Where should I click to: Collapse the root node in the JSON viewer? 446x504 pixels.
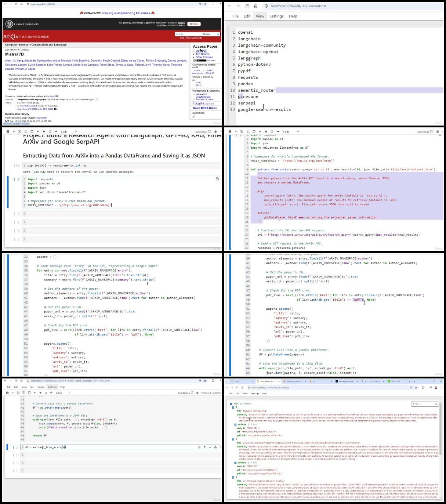click(231, 404)
